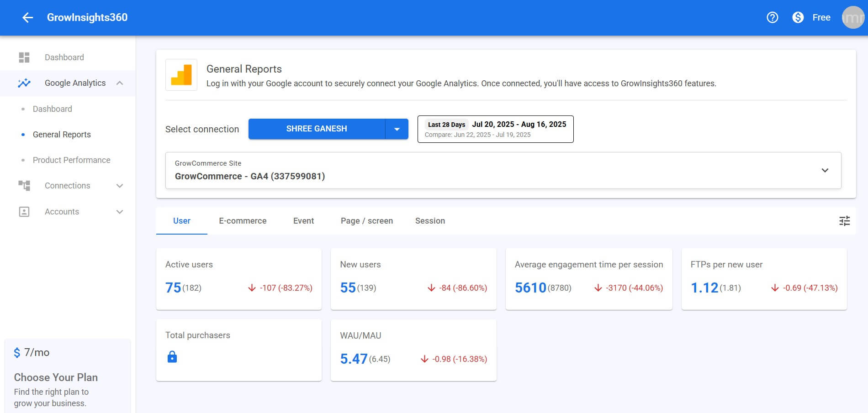This screenshot has height=413, width=868.
Task: Select General Reports in the sidebar
Action: [62, 135]
